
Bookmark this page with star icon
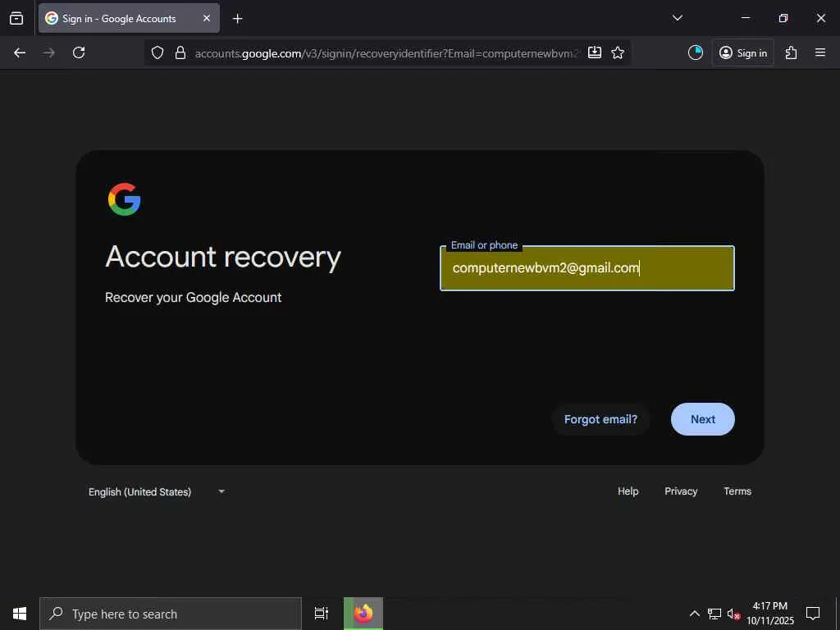618,52
